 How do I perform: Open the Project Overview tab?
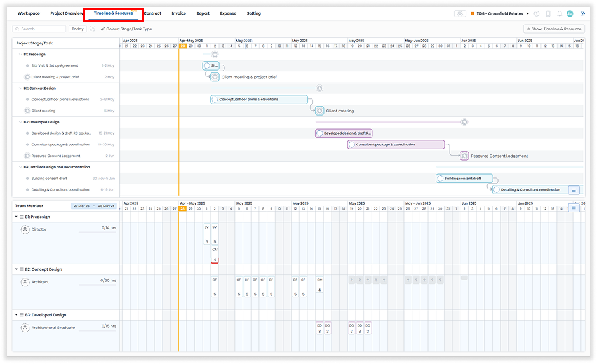tap(67, 13)
